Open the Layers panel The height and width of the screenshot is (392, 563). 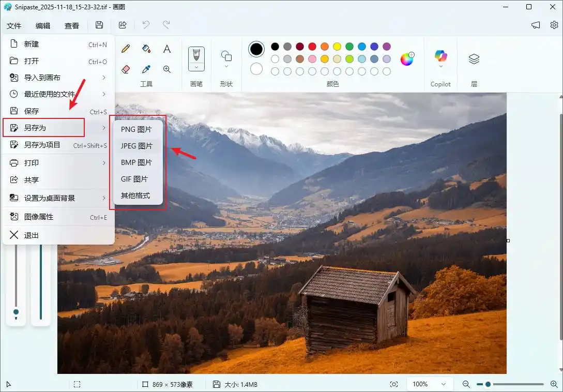pos(474,59)
